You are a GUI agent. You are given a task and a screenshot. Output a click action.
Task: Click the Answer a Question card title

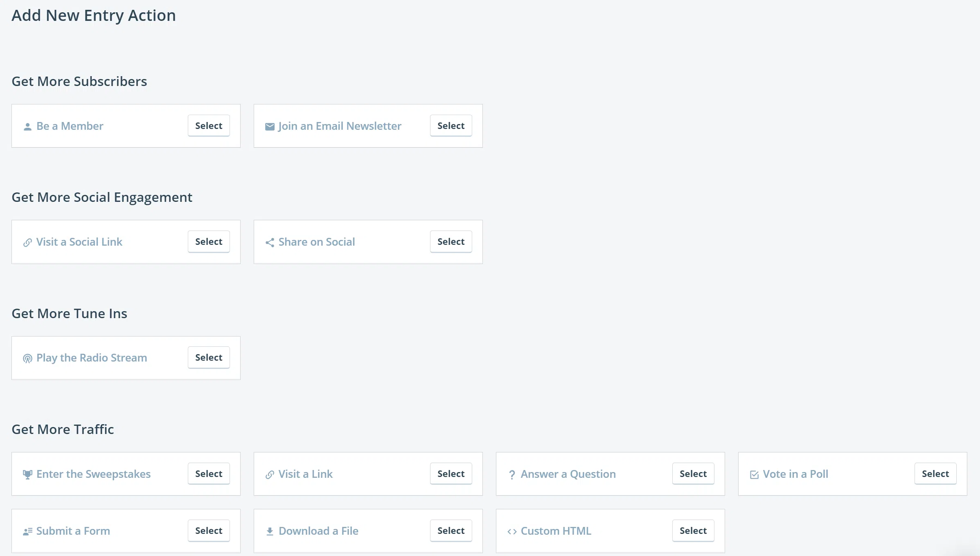pos(568,474)
